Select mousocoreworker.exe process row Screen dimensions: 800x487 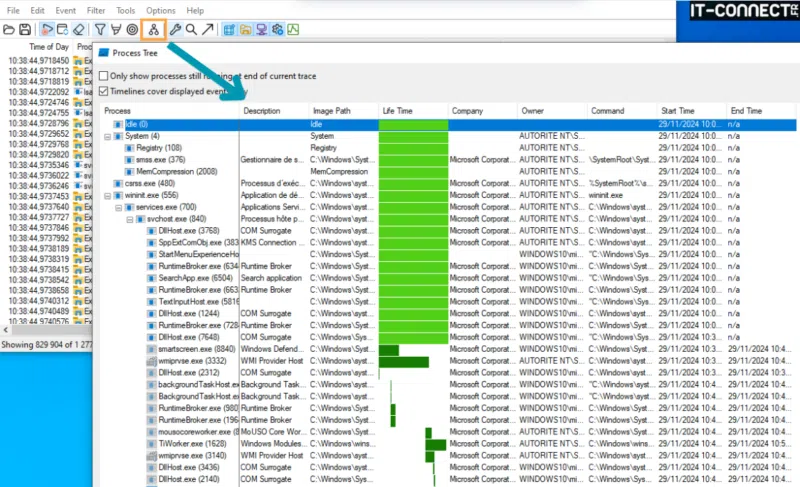(448, 432)
